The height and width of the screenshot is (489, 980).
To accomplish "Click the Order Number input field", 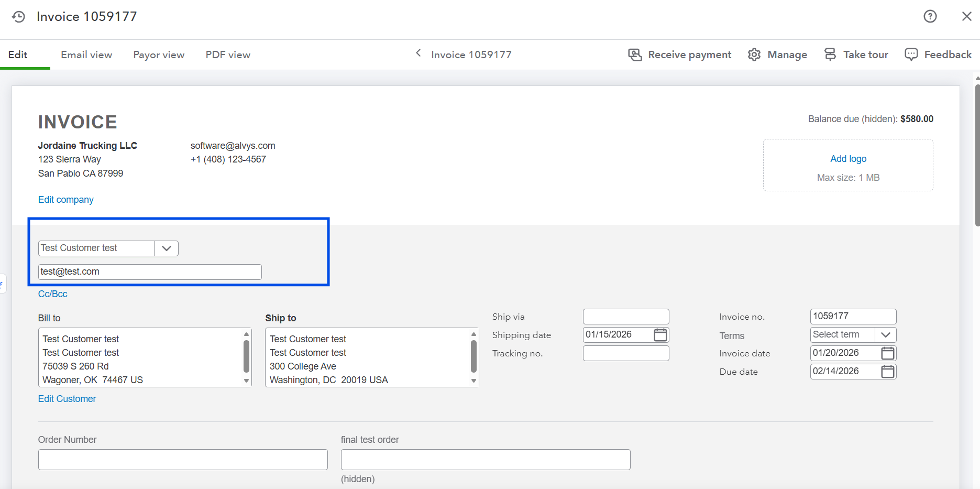I will (183, 460).
